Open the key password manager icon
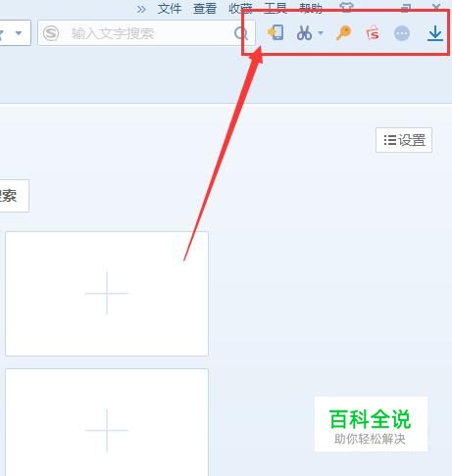452x476 pixels. click(x=343, y=33)
